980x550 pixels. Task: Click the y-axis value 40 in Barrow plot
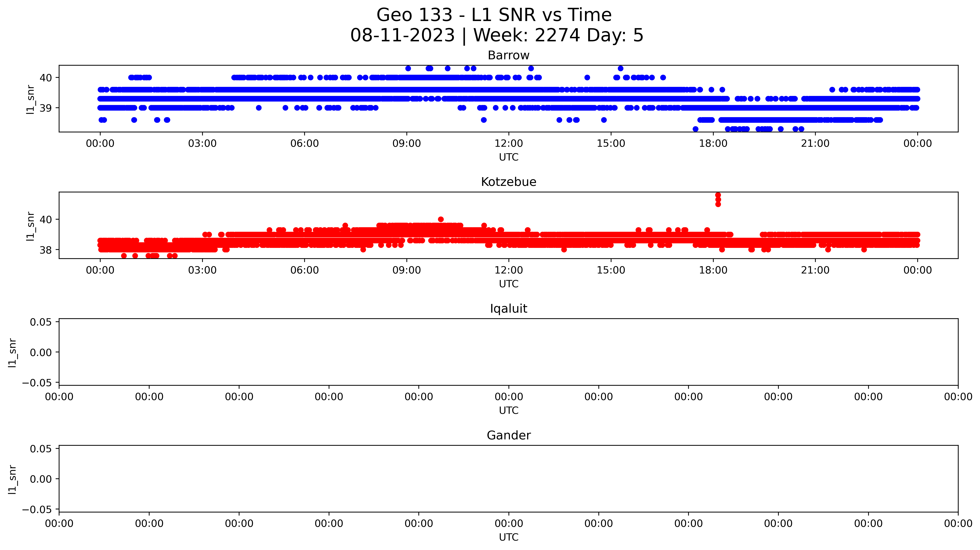[x=46, y=78]
